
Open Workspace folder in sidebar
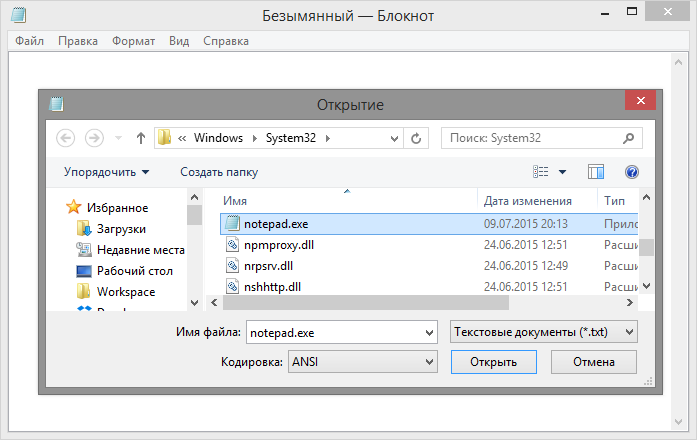click(x=126, y=292)
